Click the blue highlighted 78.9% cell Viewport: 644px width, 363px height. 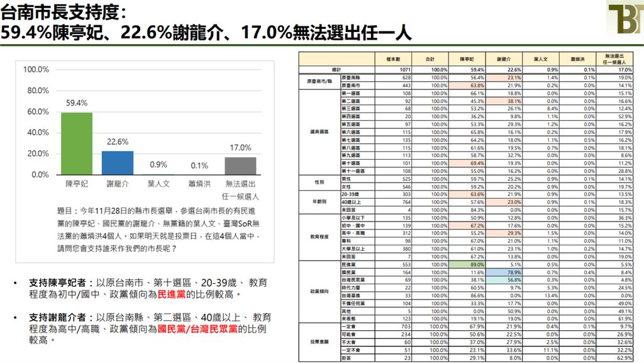click(x=504, y=272)
